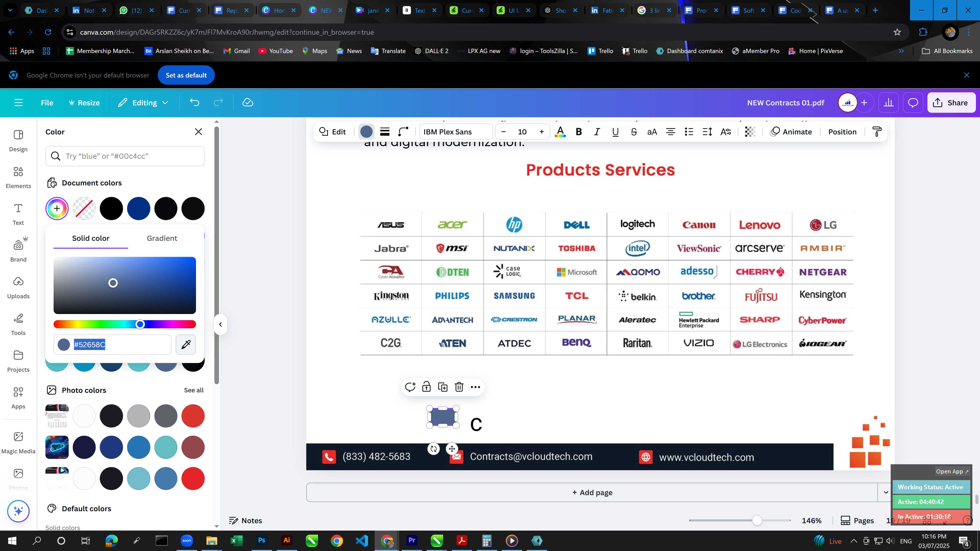Open the main hamburger menu
This screenshot has width=980, height=551.
(x=18, y=103)
